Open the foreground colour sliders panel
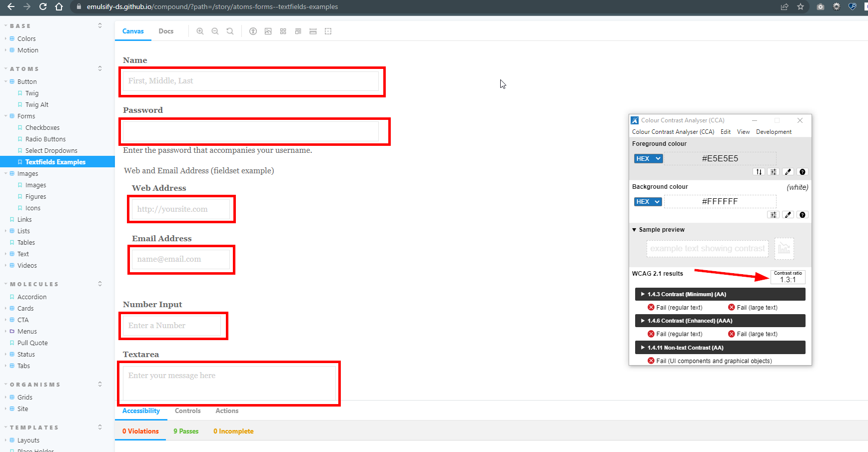This screenshot has width=868, height=452. coord(773,171)
